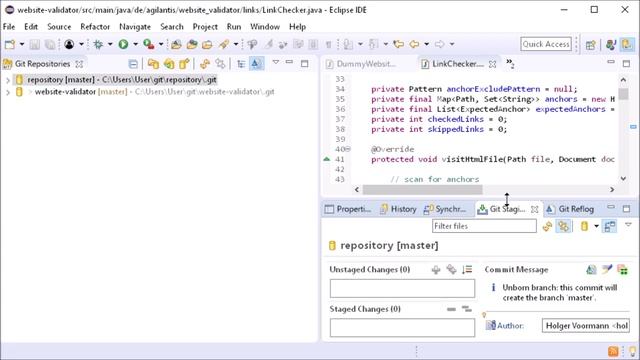Click Unstage selected (minus) icon
The height and width of the screenshot is (360, 640).
(x=451, y=309)
